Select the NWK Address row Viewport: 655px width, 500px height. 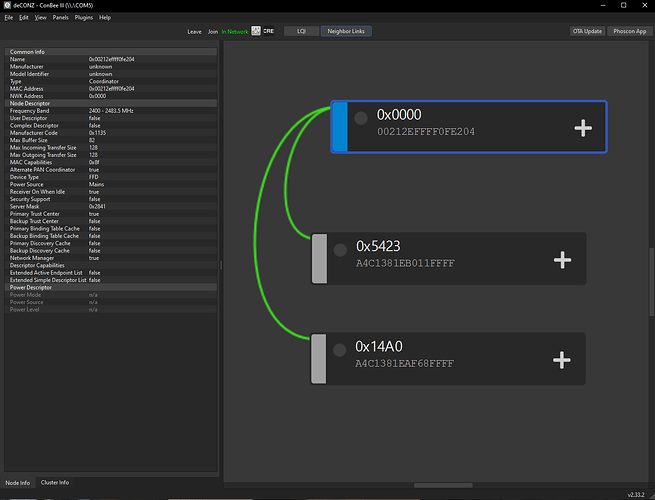(x=111, y=96)
